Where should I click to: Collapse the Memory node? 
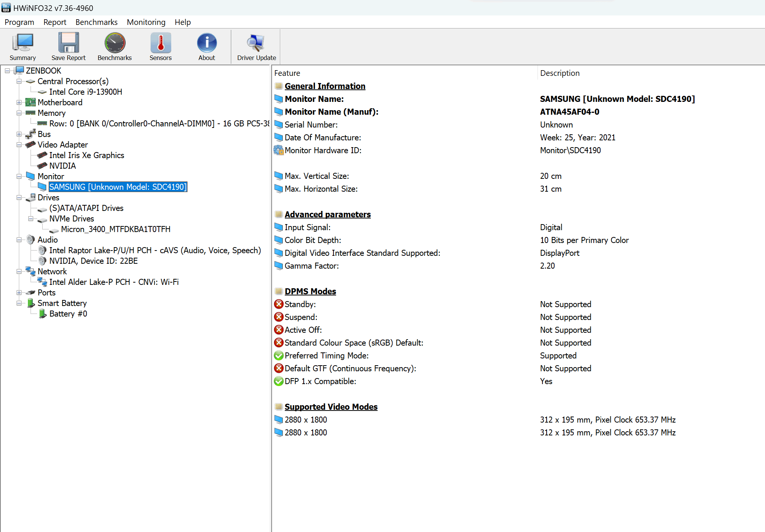point(19,113)
